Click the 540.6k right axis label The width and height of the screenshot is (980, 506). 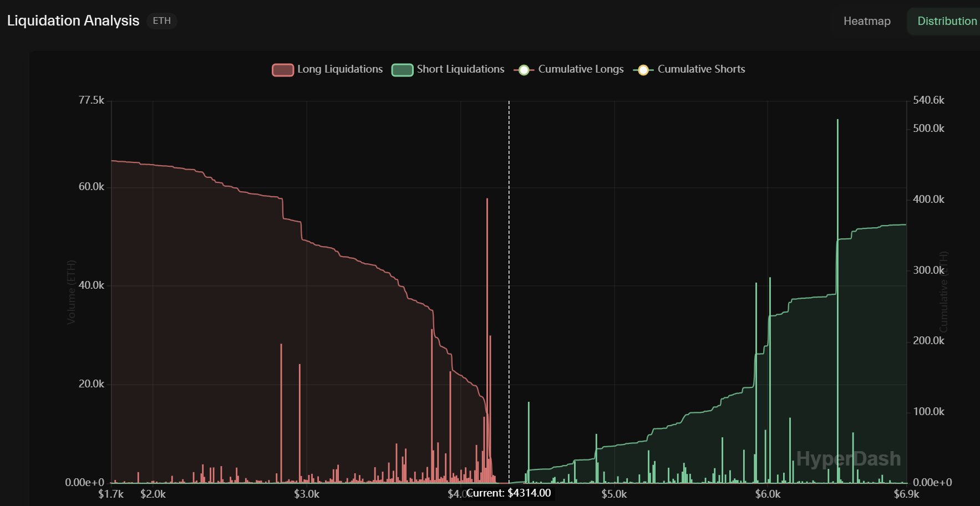(928, 100)
